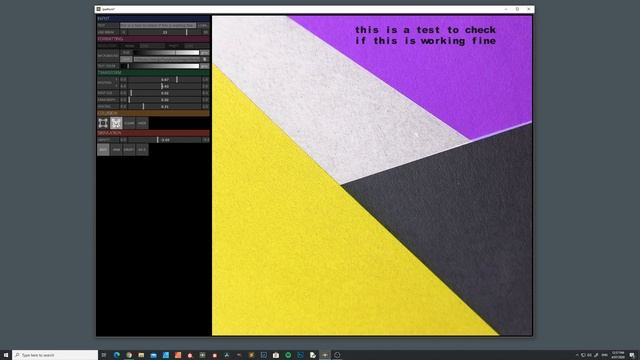The width and height of the screenshot is (640, 360).
Task: Launch Microsoft Edge from the taskbar
Action: click(117, 355)
